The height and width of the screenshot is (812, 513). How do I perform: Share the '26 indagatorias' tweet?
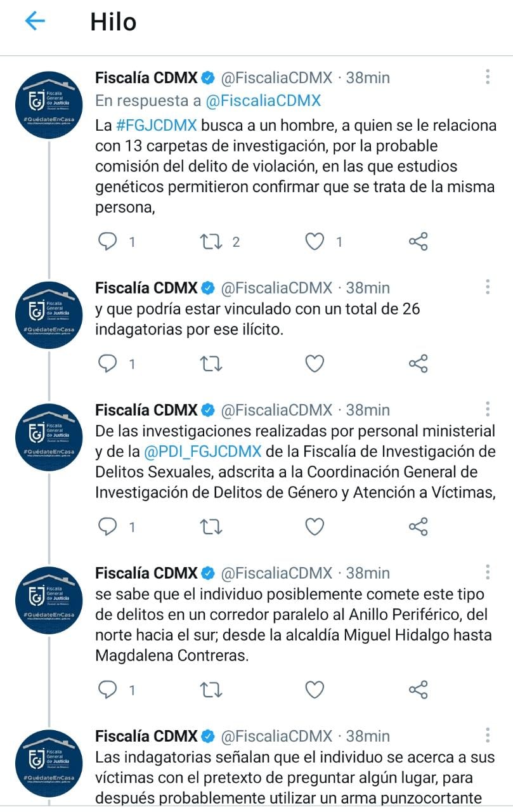pyautogui.click(x=418, y=363)
